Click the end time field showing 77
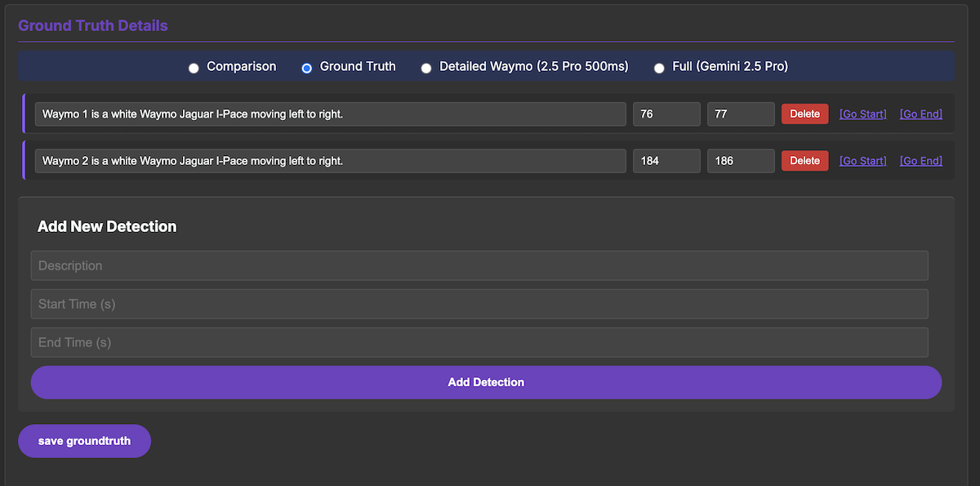This screenshot has width=980, height=486. click(741, 114)
